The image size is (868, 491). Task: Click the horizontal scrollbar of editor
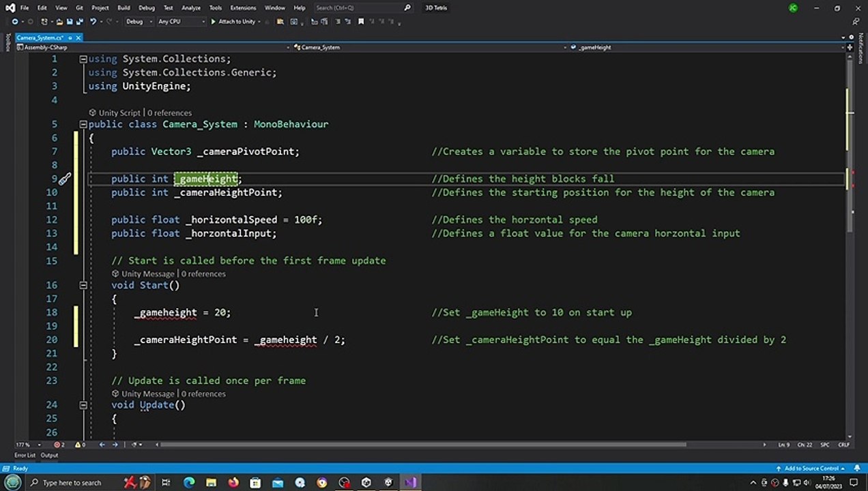423,445
